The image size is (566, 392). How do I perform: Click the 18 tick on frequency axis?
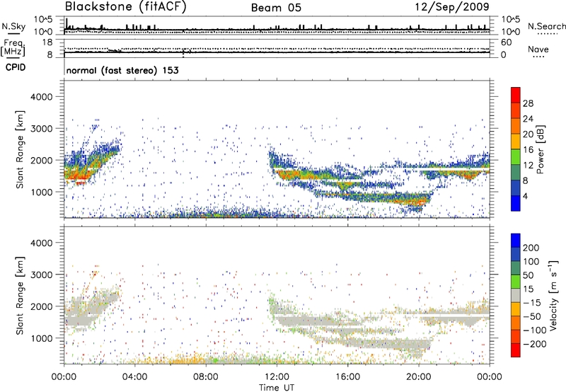pos(47,42)
